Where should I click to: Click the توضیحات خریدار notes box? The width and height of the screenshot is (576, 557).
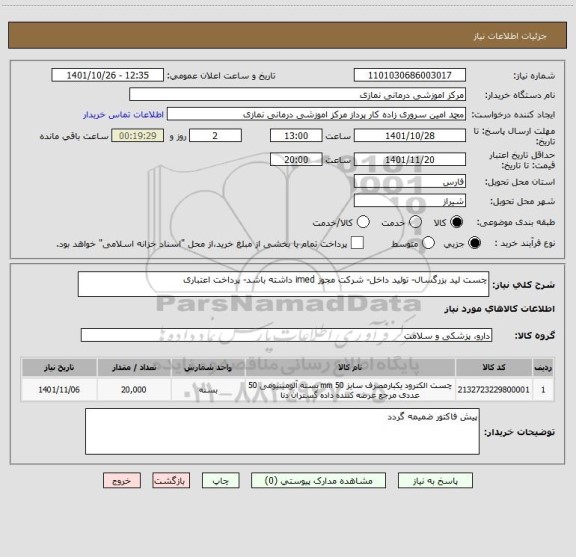(x=282, y=431)
